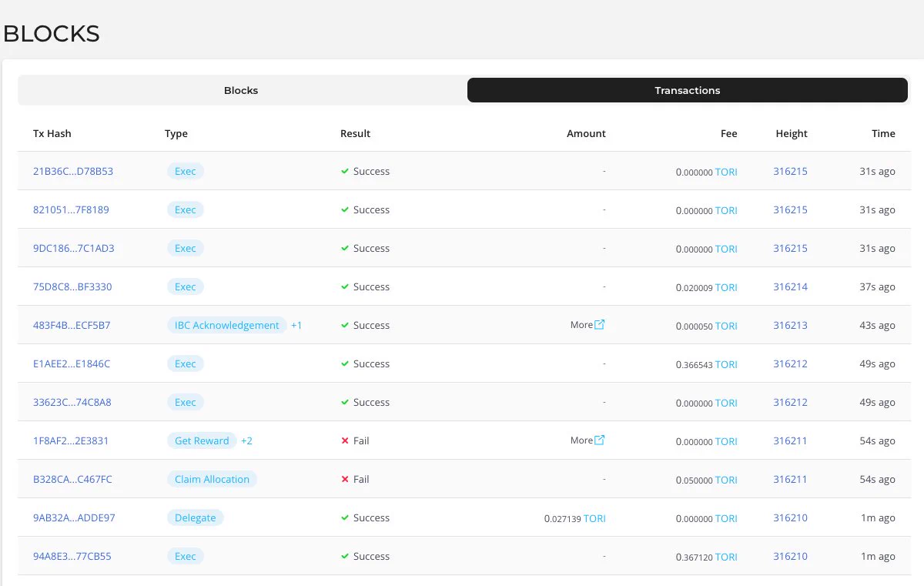Viewport: 924px width, 586px height.
Task: Open block height 316215 in 21B36C...D78B53 row
Action: click(x=790, y=171)
